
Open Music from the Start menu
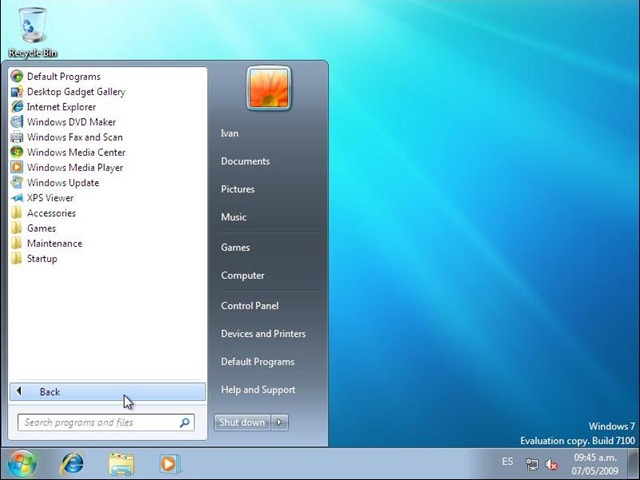click(x=233, y=217)
